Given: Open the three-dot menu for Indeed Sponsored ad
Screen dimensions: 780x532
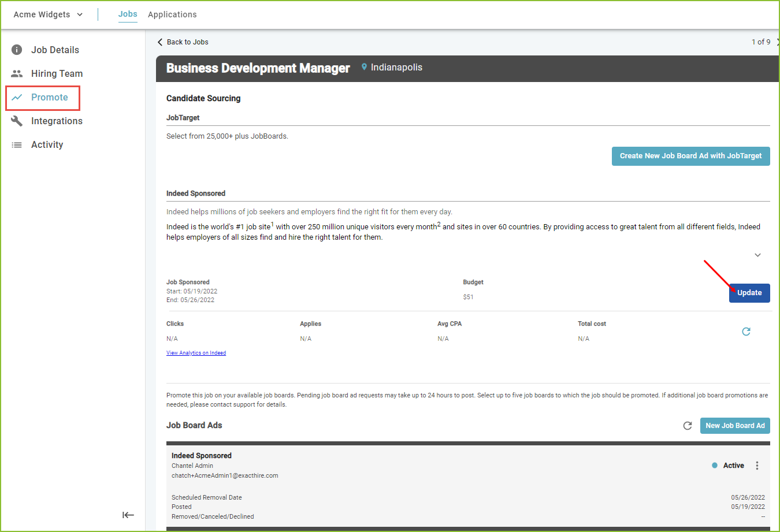Looking at the screenshot, I should [x=757, y=466].
